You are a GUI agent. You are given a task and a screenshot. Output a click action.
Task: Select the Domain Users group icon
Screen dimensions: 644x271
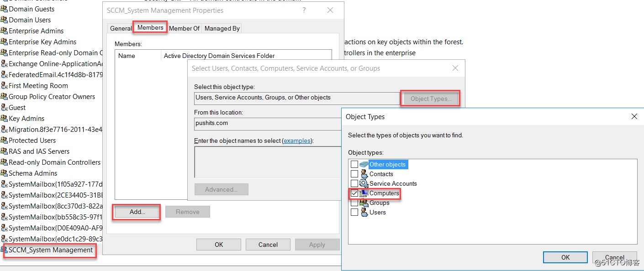tap(4, 20)
